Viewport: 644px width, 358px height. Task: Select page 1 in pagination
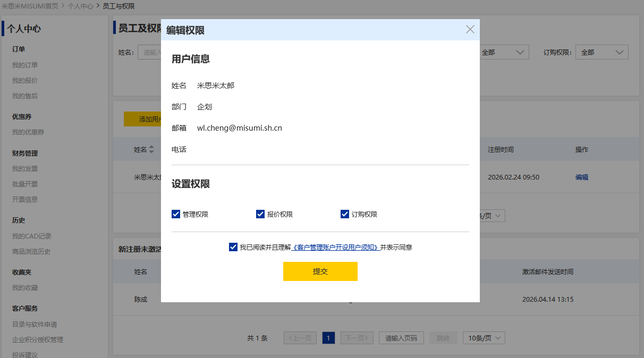[x=328, y=338]
